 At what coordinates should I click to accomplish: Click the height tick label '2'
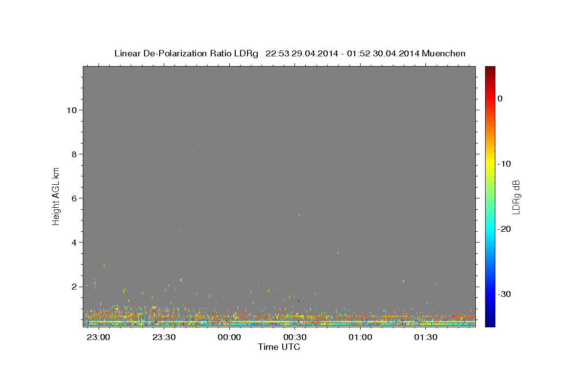coord(73,287)
